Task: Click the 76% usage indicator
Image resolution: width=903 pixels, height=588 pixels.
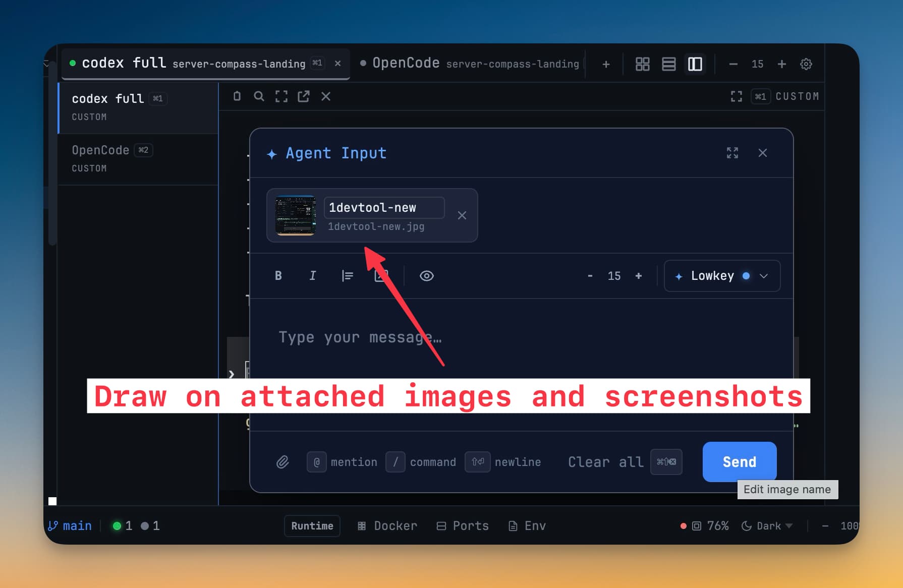Action: (710, 525)
